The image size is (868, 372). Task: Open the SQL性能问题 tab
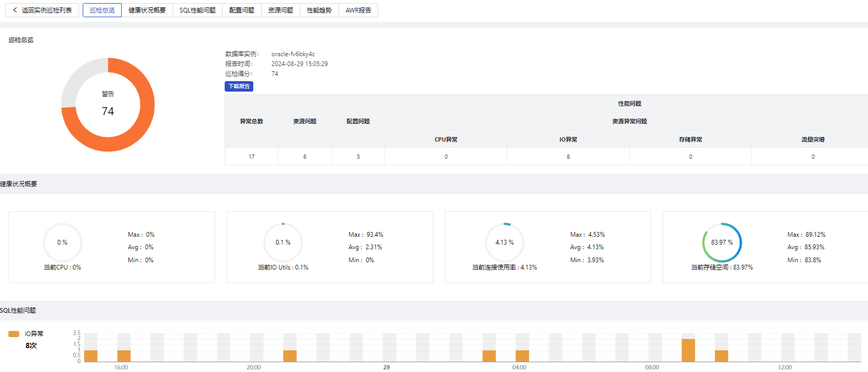(198, 10)
